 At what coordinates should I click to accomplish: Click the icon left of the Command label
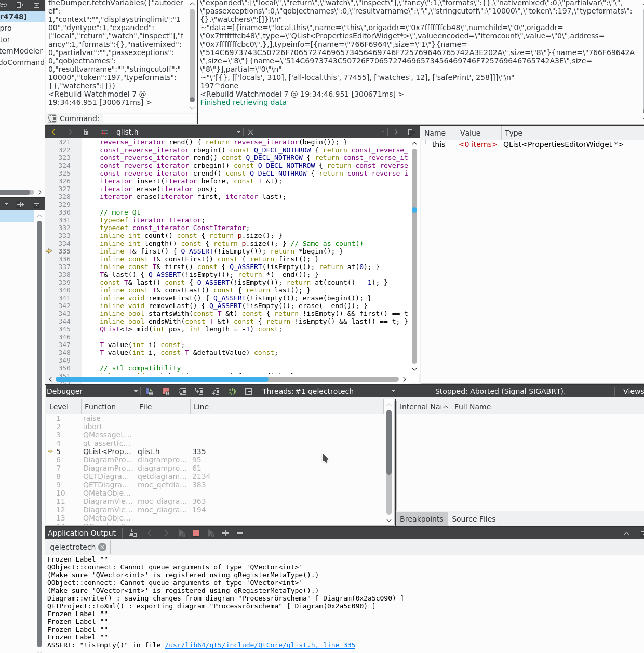tap(52, 118)
